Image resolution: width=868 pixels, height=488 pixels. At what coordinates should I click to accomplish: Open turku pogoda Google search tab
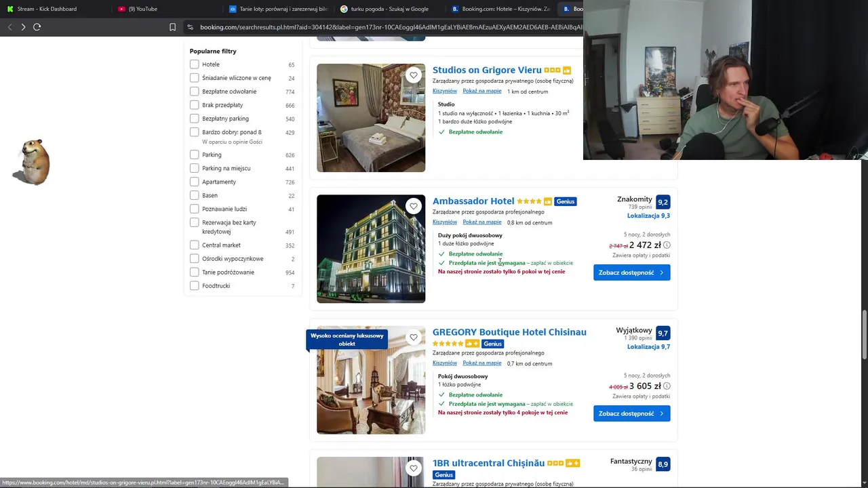[389, 9]
